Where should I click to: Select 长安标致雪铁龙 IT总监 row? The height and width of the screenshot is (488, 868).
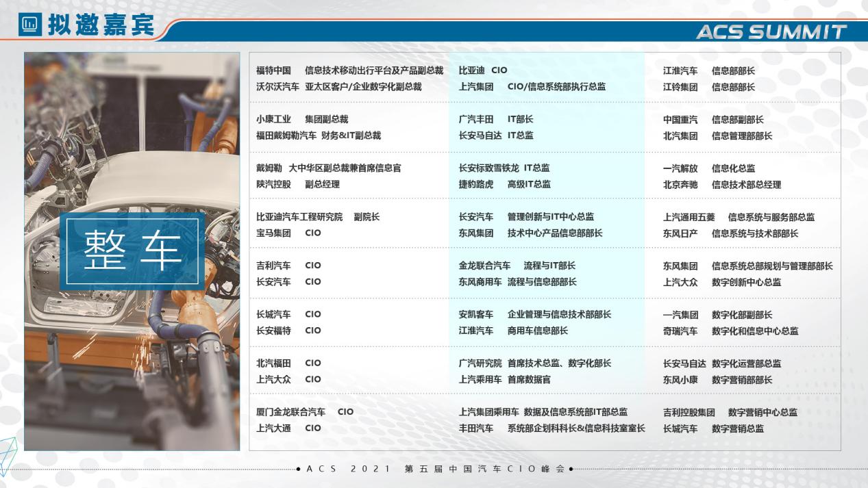coord(504,168)
